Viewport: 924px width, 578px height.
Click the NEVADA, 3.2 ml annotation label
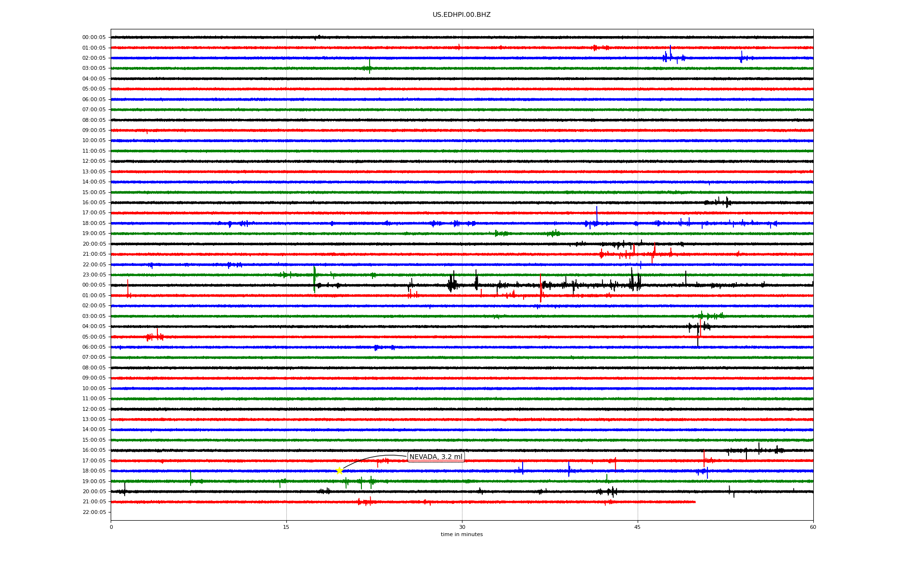tap(436, 457)
